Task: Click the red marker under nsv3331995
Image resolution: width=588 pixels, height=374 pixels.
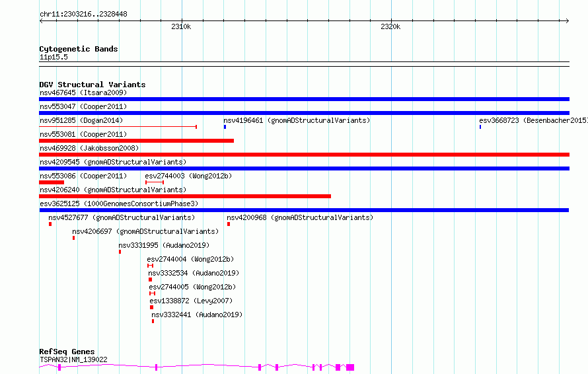Action: coord(120,252)
